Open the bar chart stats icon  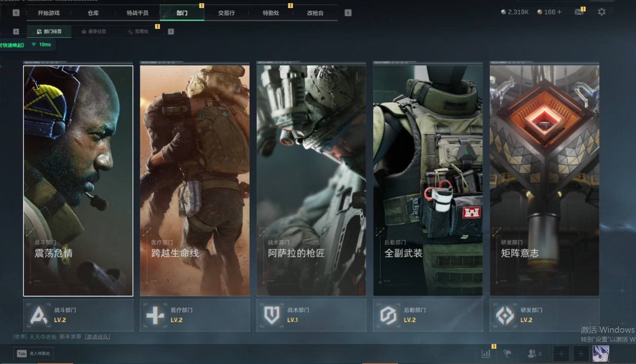[x=486, y=354]
